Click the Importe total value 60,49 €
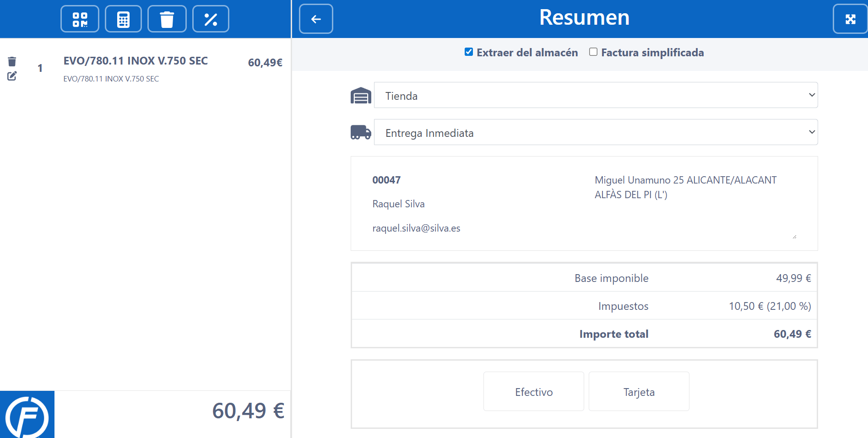The width and height of the screenshot is (868, 438). click(x=792, y=334)
